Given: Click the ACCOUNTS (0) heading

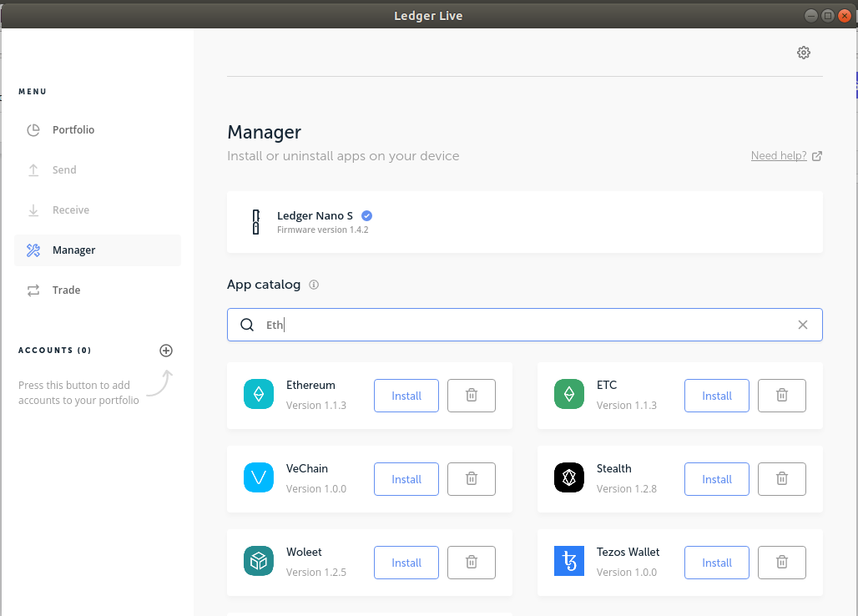Looking at the screenshot, I should (x=55, y=350).
